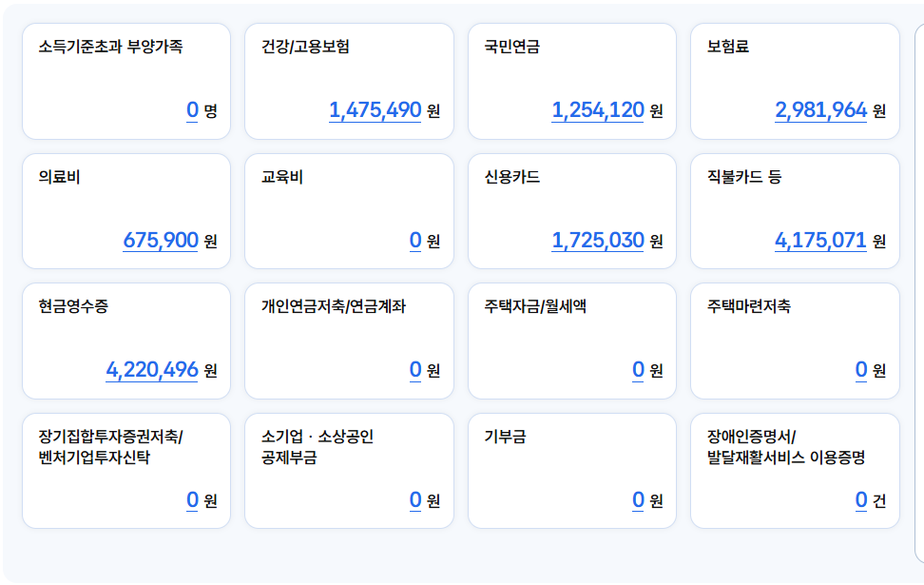Open the 의료비 amount 675,900 details
The image size is (924, 585).
[161, 241]
